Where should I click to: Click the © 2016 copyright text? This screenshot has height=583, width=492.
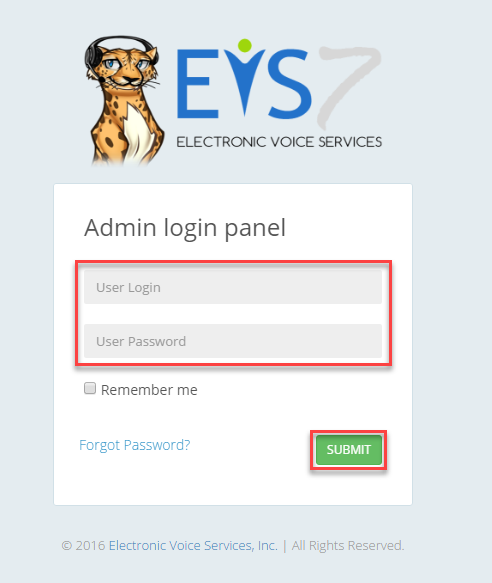click(83, 545)
